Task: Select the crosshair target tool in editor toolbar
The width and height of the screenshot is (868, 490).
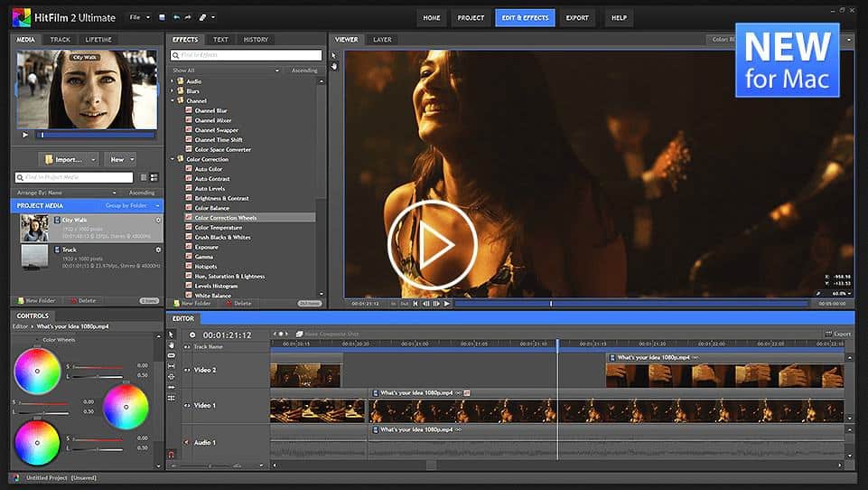Action: pyautogui.click(x=171, y=376)
